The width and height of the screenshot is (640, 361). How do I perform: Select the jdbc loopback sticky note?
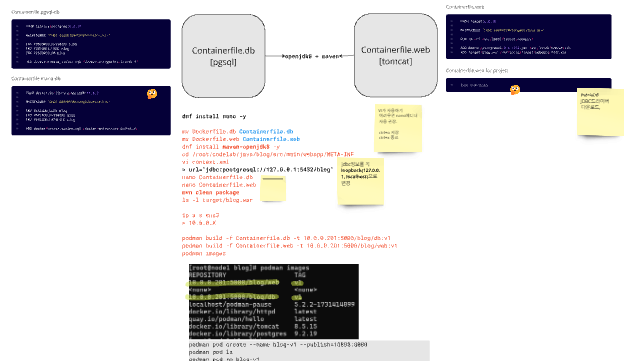click(x=360, y=181)
